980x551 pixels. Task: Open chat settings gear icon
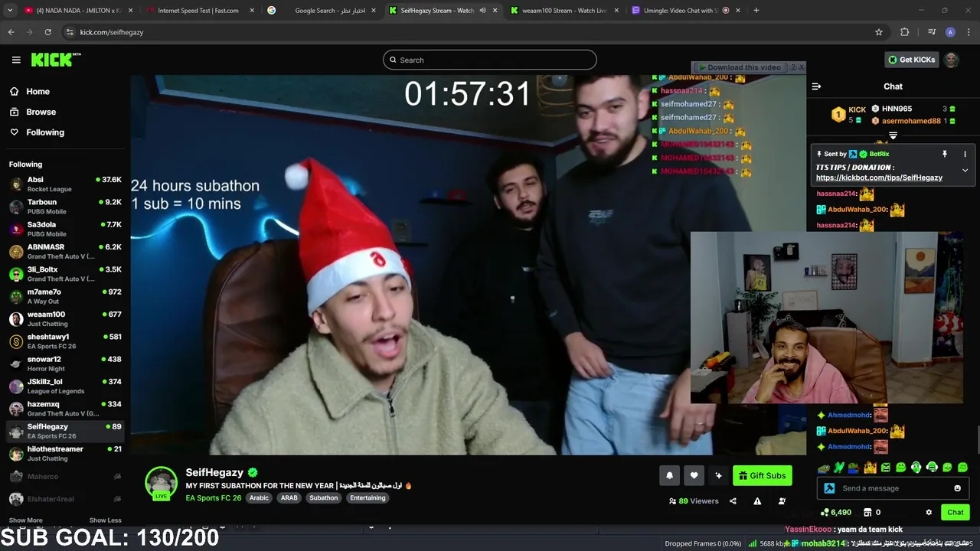coord(929,512)
